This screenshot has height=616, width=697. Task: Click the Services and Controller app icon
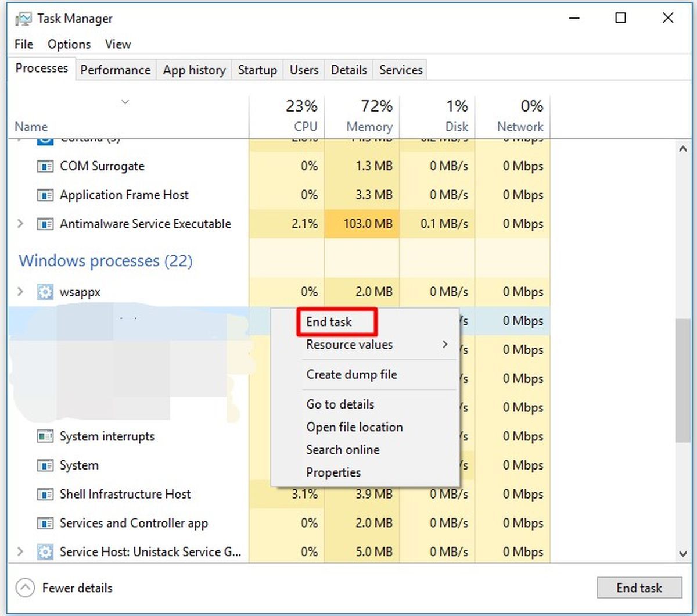tap(45, 523)
